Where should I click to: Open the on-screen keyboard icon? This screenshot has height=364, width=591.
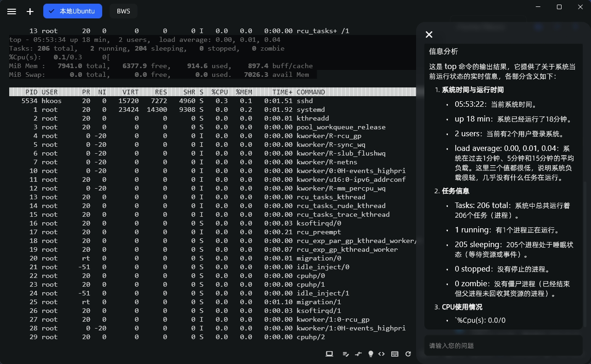click(394, 354)
